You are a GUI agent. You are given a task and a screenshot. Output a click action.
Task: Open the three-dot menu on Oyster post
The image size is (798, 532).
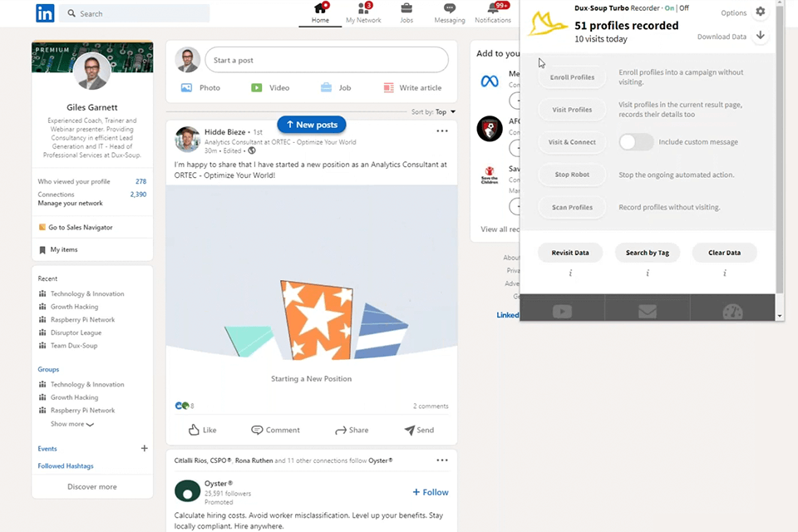pyautogui.click(x=441, y=461)
